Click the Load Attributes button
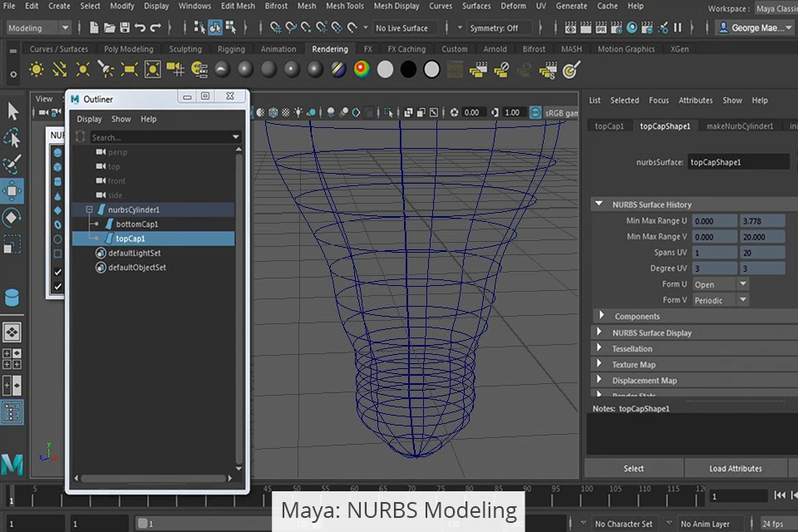This screenshot has width=798, height=532. pos(735,468)
